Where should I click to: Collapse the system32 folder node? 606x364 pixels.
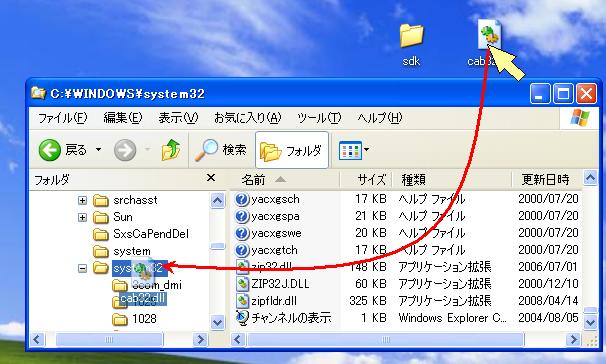pyautogui.click(x=82, y=268)
